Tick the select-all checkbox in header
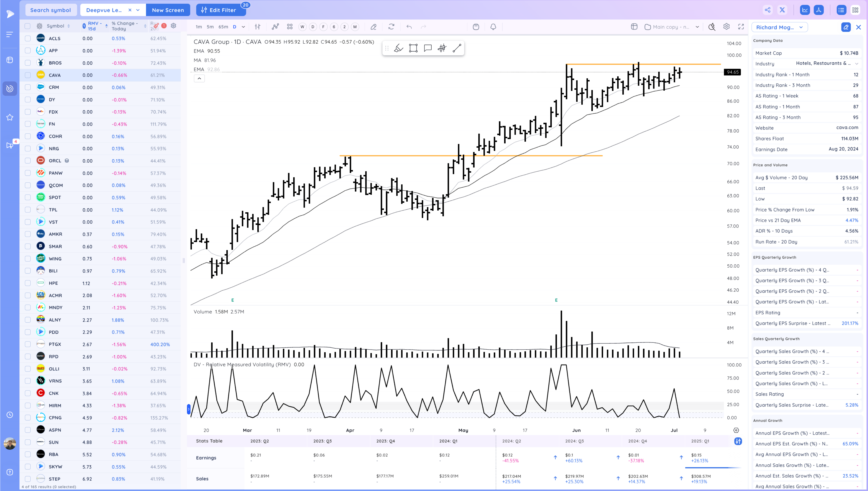This screenshot has width=868, height=491. point(28,26)
